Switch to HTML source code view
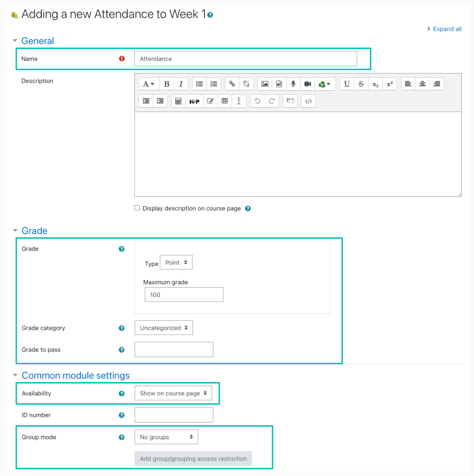This screenshot has width=474, height=476. (x=308, y=101)
